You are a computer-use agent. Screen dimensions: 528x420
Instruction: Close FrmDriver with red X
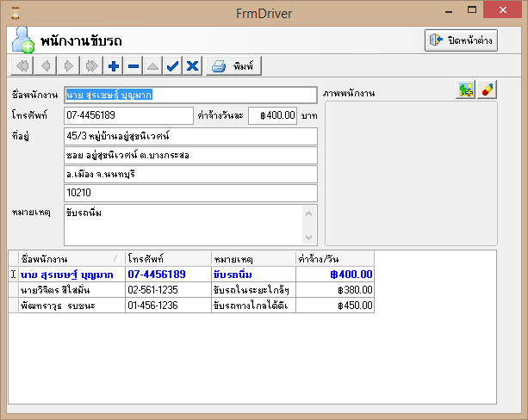[x=502, y=9]
